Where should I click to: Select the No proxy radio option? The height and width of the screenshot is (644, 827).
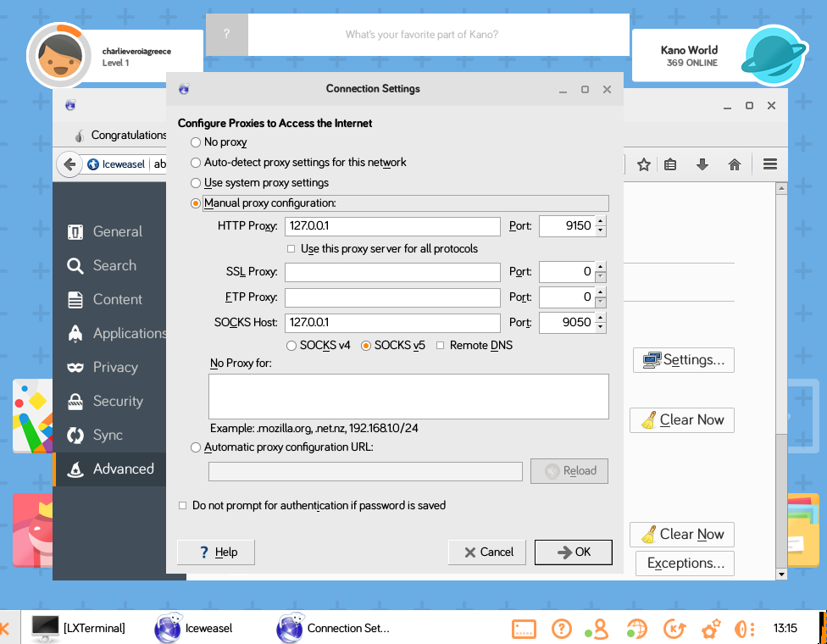(x=196, y=142)
